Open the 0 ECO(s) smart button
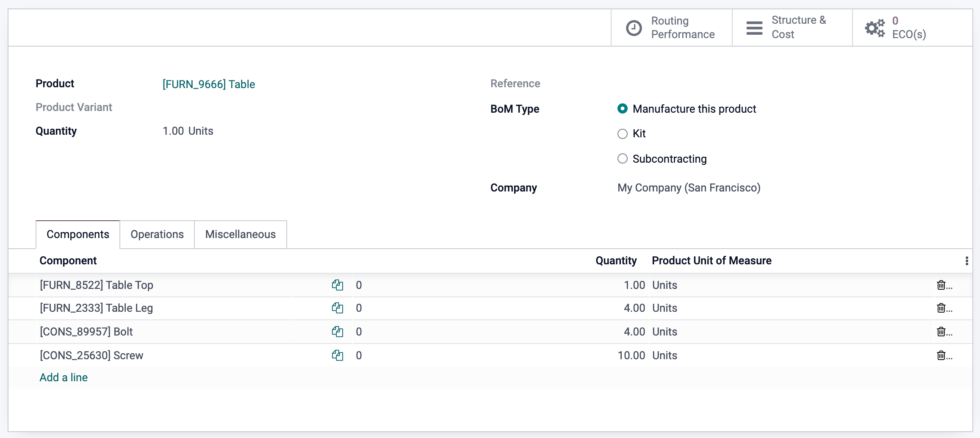Screen dimensions: 980x438 pos(913,28)
